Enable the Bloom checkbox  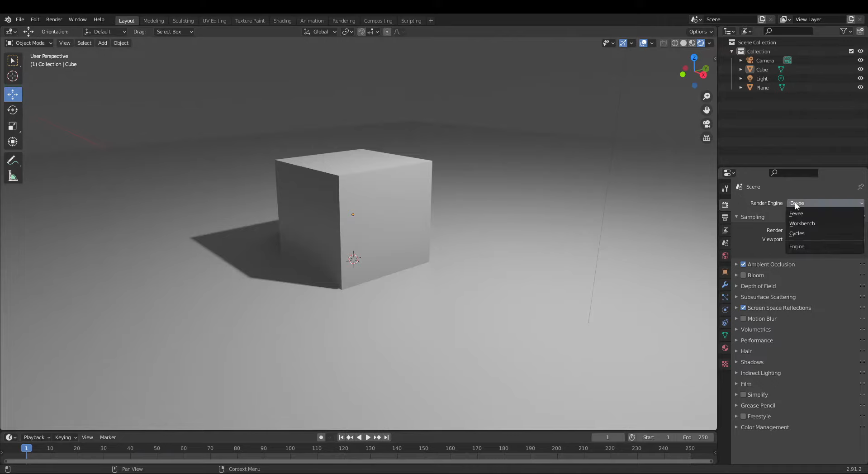click(x=743, y=275)
